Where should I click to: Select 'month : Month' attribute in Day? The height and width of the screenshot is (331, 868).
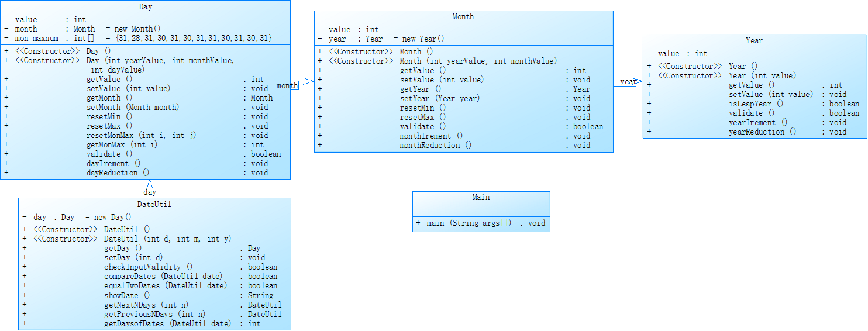(x=82, y=29)
